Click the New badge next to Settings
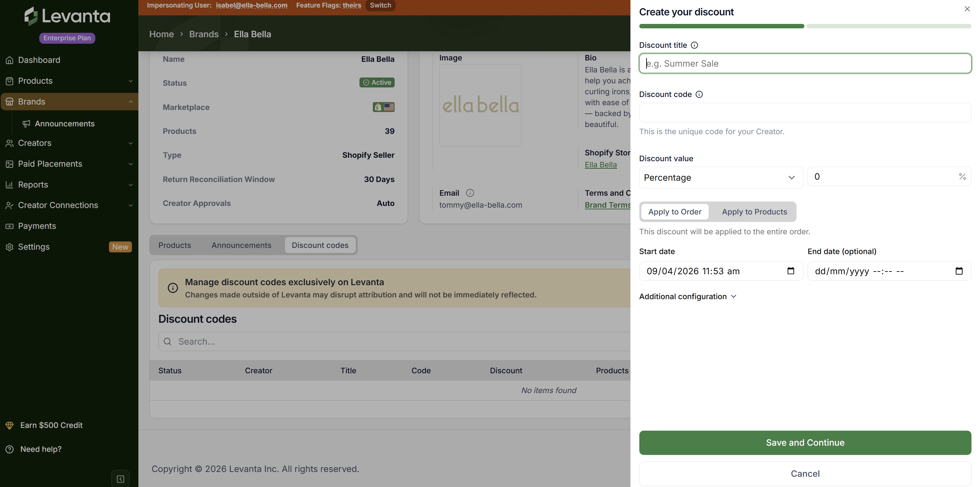980x487 pixels. coord(120,247)
